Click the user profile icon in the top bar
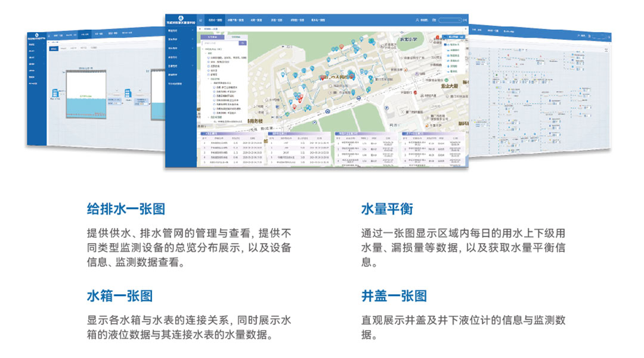644x358 pixels. point(417,20)
